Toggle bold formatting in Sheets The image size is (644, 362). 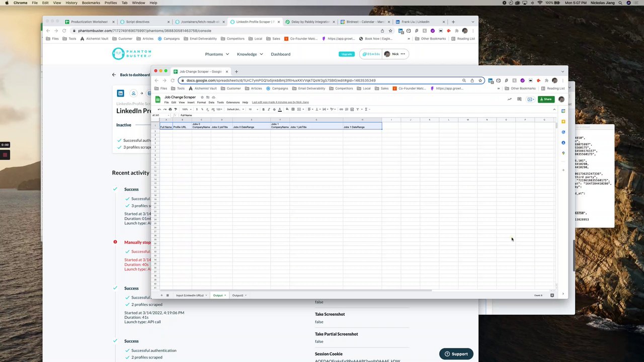coord(264,109)
